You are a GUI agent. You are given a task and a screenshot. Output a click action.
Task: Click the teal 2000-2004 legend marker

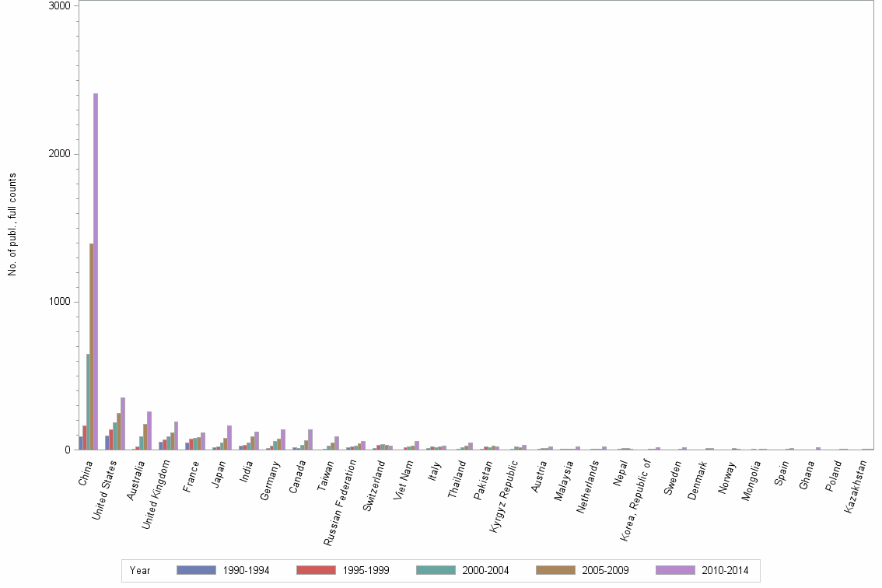(438, 570)
